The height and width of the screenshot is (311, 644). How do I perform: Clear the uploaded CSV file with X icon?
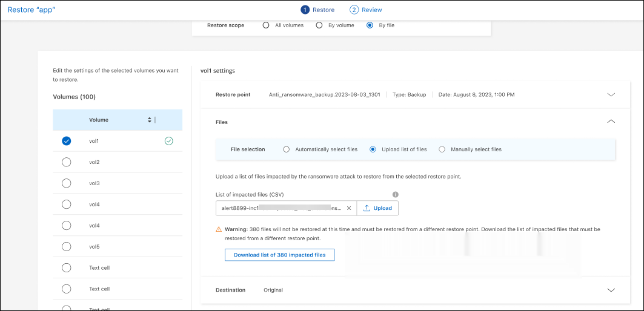pos(349,208)
